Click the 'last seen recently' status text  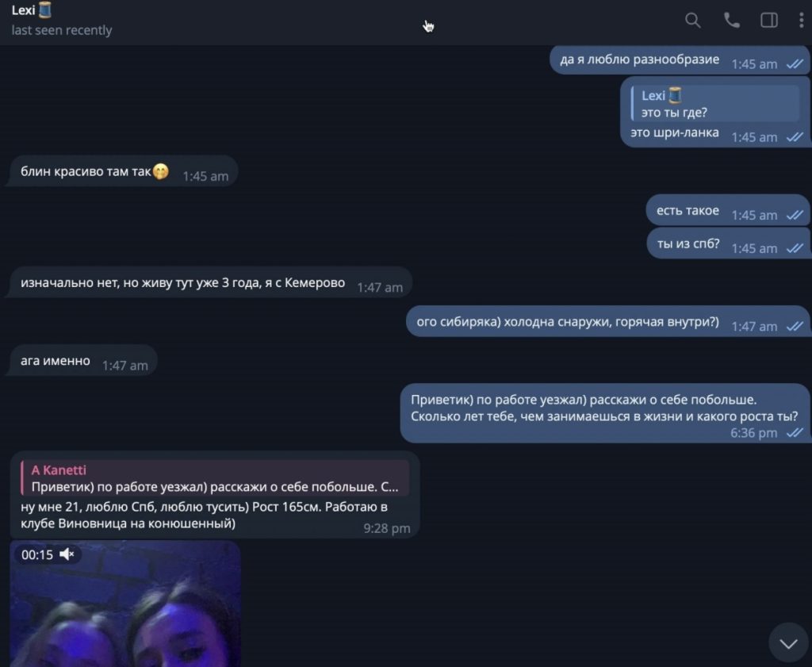[62, 30]
